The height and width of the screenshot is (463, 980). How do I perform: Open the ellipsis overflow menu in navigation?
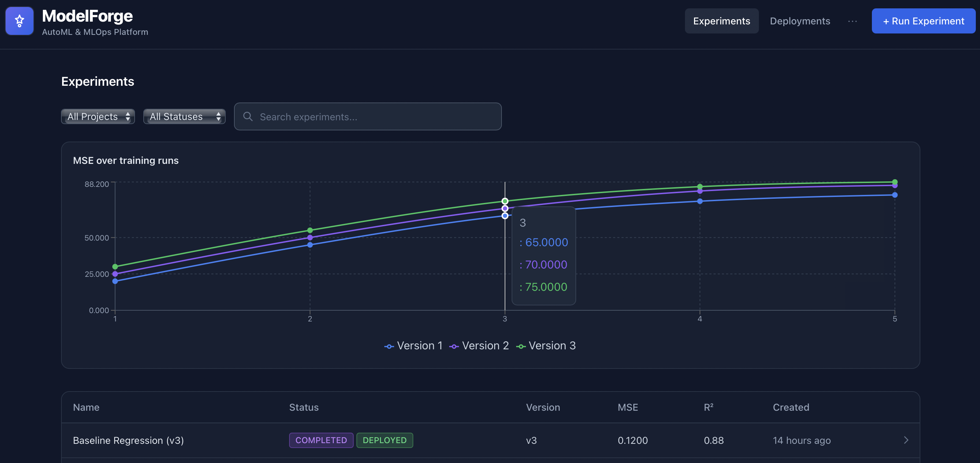point(852,21)
